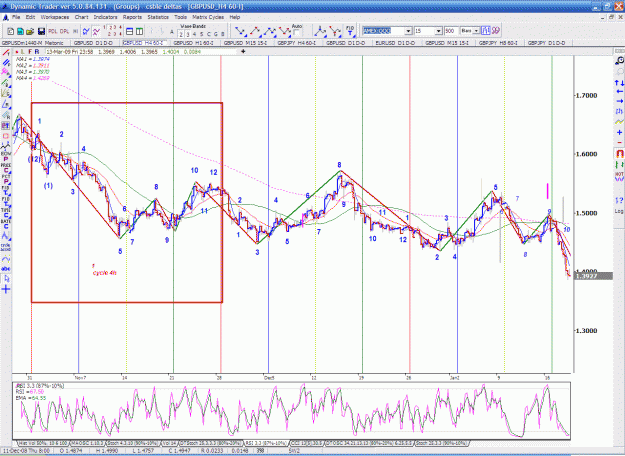Viewport: 625px width, 456px height.
Task: Switch to GBPUSD H1 60-I tab
Action: pyautogui.click(x=194, y=43)
